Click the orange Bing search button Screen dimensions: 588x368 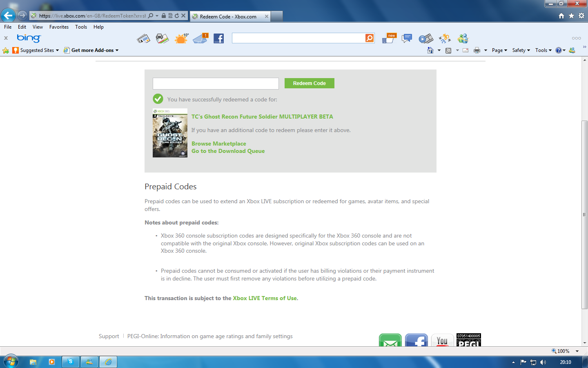click(370, 38)
